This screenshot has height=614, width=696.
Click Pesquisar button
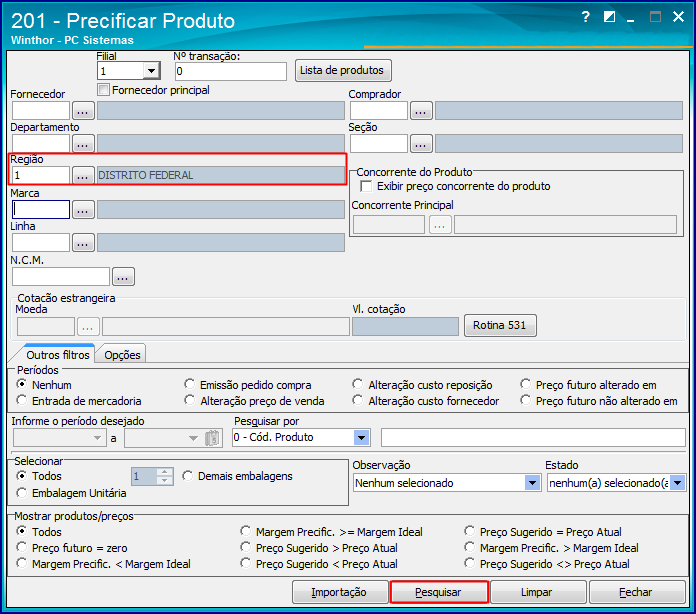(439, 592)
